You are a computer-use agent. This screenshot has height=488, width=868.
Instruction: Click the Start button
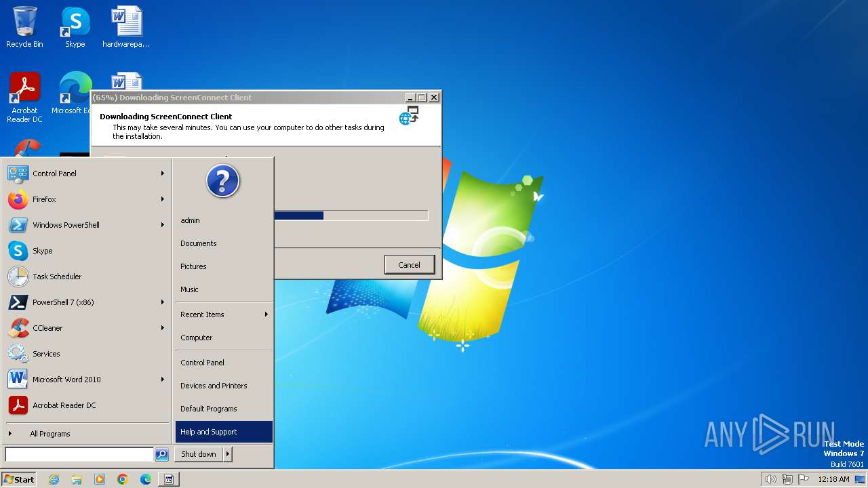(x=18, y=479)
